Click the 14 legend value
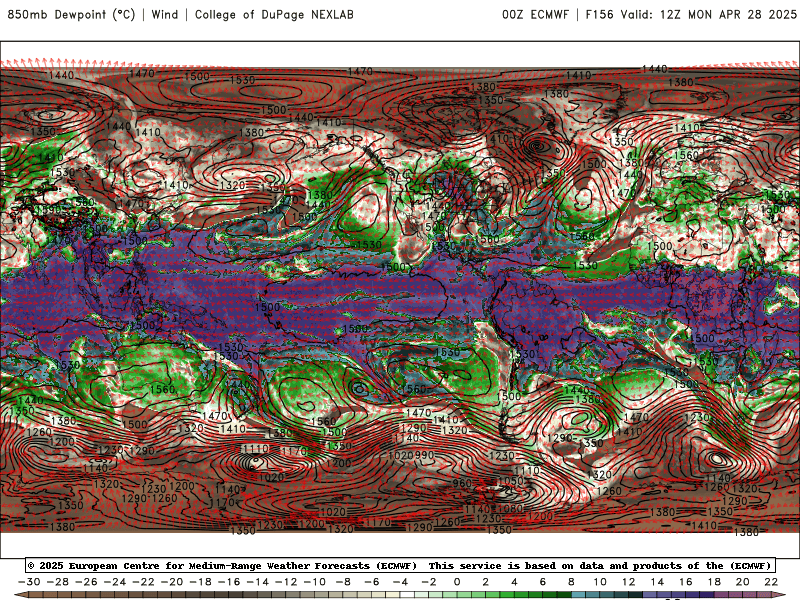800x600 pixels. click(x=657, y=582)
